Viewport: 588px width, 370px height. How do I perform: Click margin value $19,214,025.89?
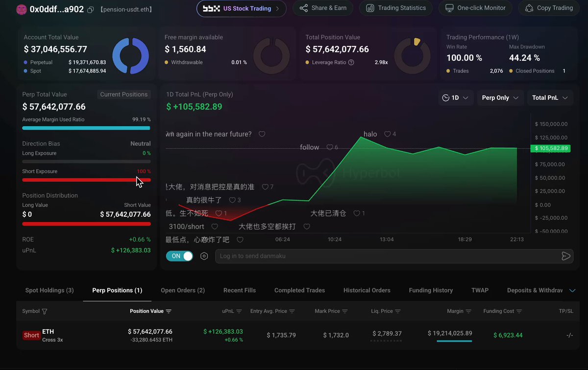pos(450,333)
